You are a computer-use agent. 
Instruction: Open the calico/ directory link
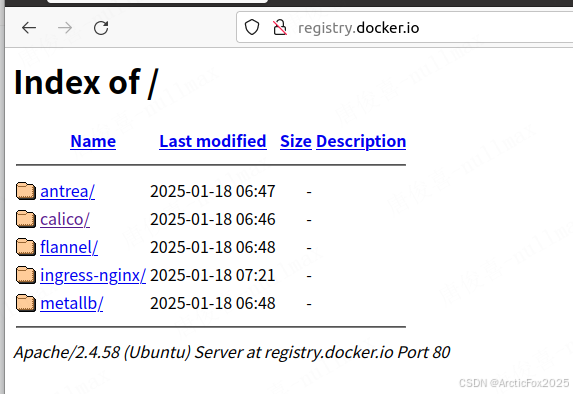click(65, 219)
